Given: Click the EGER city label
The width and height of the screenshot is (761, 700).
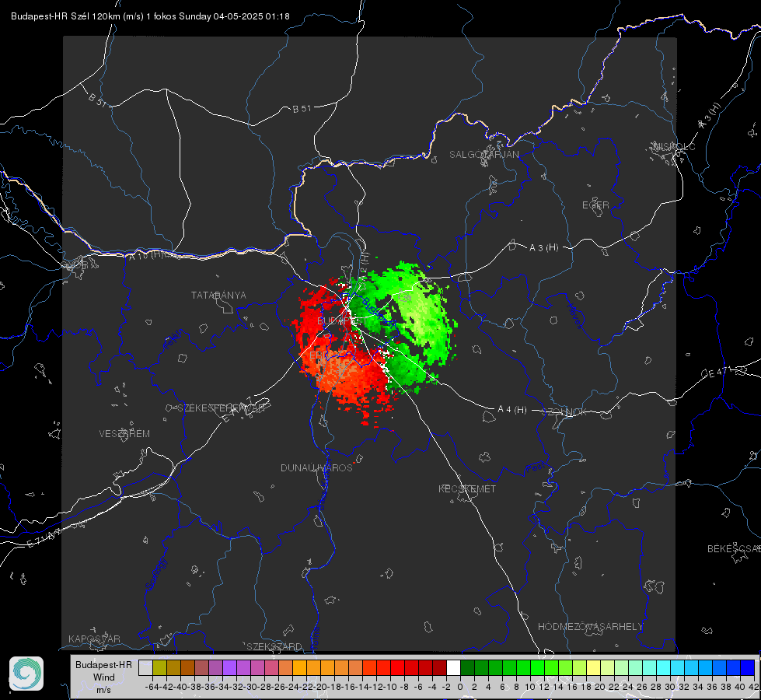Looking at the screenshot, I should pos(595,205).
